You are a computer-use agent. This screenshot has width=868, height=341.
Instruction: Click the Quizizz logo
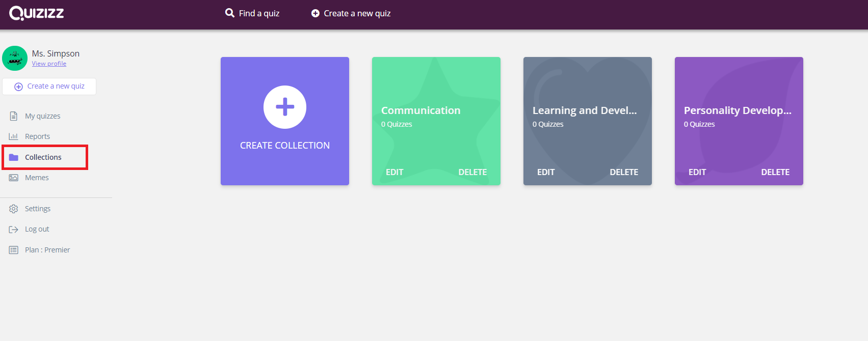[x=37, y=13]
